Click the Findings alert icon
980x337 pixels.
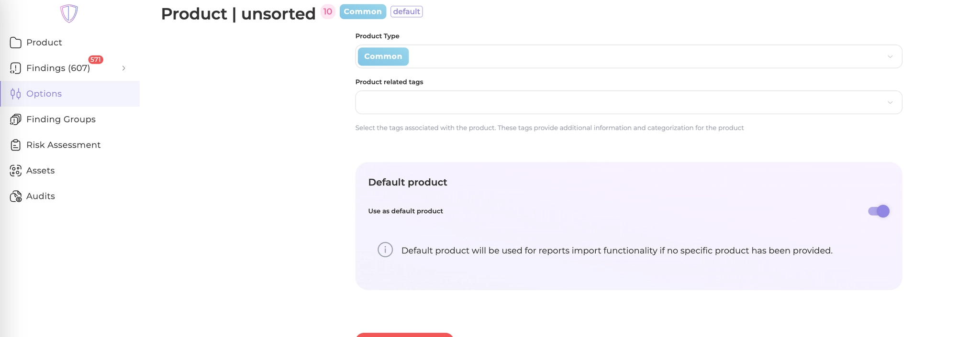pyautogui.click(x=15, y=68)
